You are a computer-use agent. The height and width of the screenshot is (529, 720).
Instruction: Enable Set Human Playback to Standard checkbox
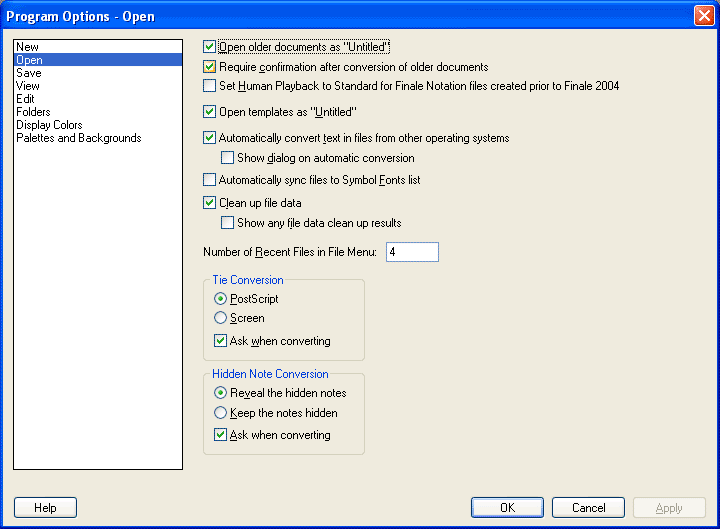click(209, 86)
